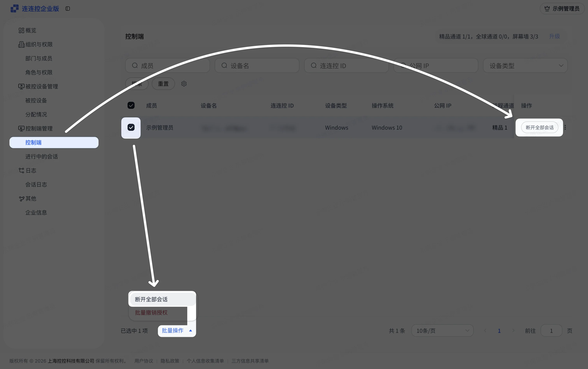The height and width of the screenshot is (369, 588).
Task: Select 控制端 in sidebar
Action: click(54, 142)
